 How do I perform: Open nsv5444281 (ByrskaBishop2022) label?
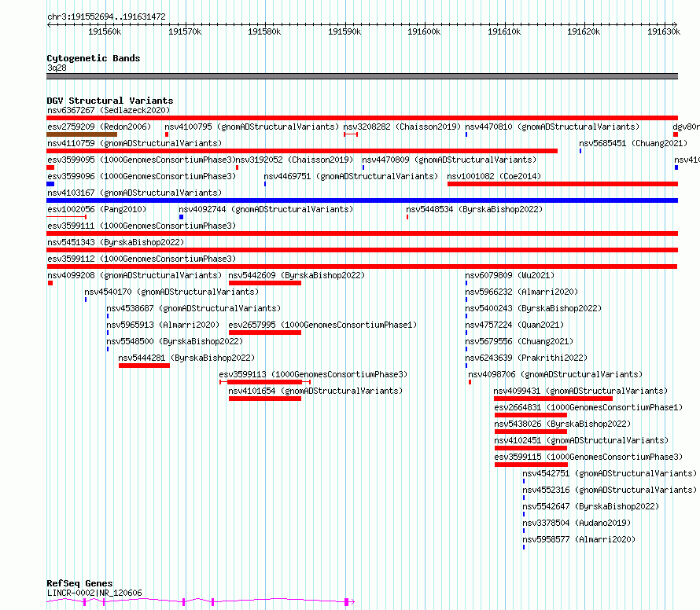pos(186,358)
